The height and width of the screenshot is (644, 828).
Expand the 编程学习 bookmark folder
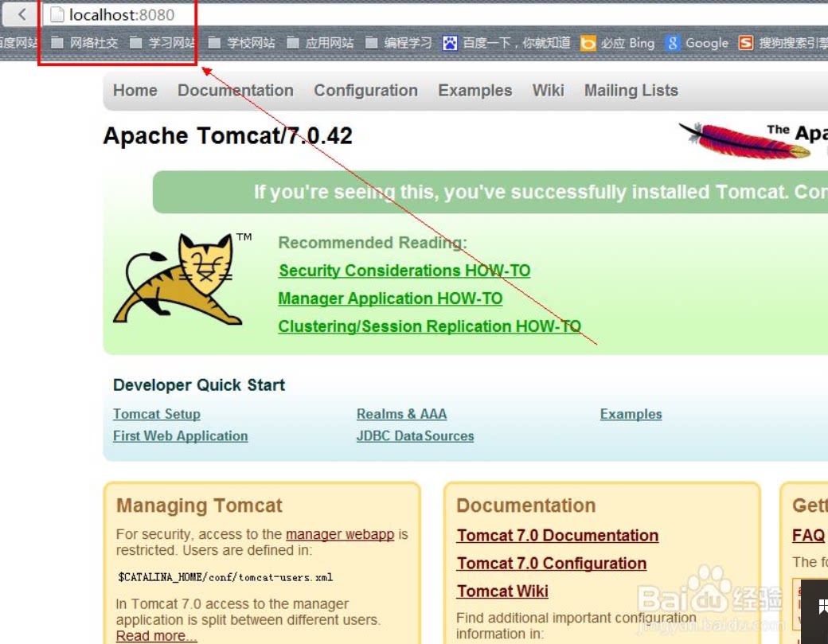click(x=399, y=43)
